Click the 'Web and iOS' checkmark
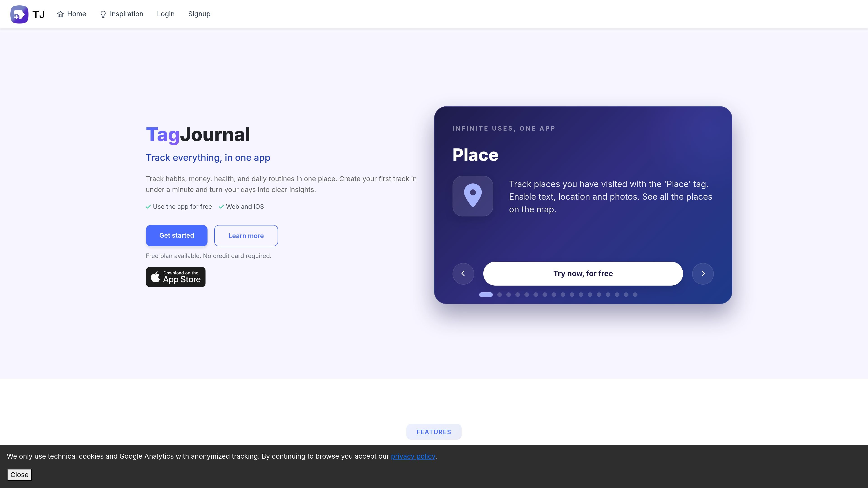Image resolution: width=868 pixels, height=488 pixels. [221, 207]
